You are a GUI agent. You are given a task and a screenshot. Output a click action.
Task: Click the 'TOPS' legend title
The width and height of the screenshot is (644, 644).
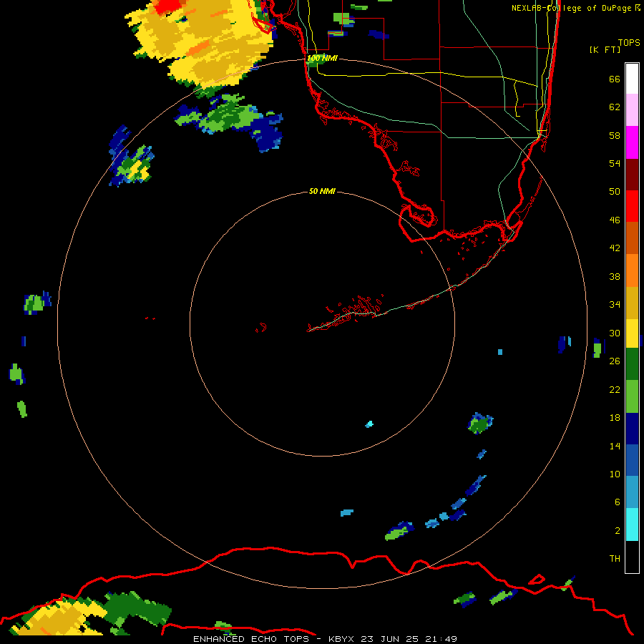pos(629,43)
